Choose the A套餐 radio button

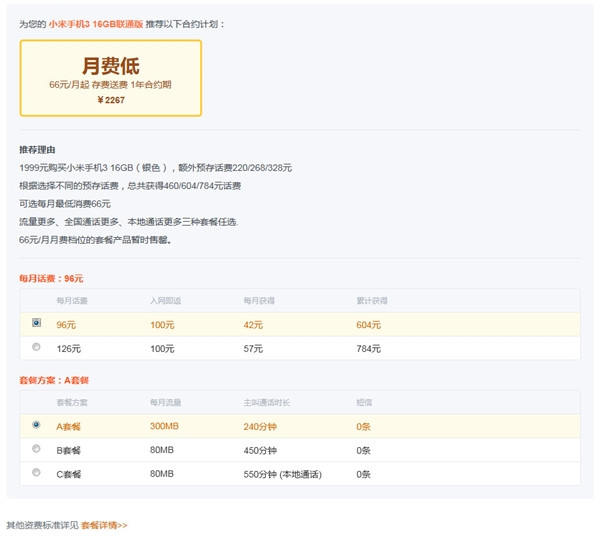tap(37, 424)
